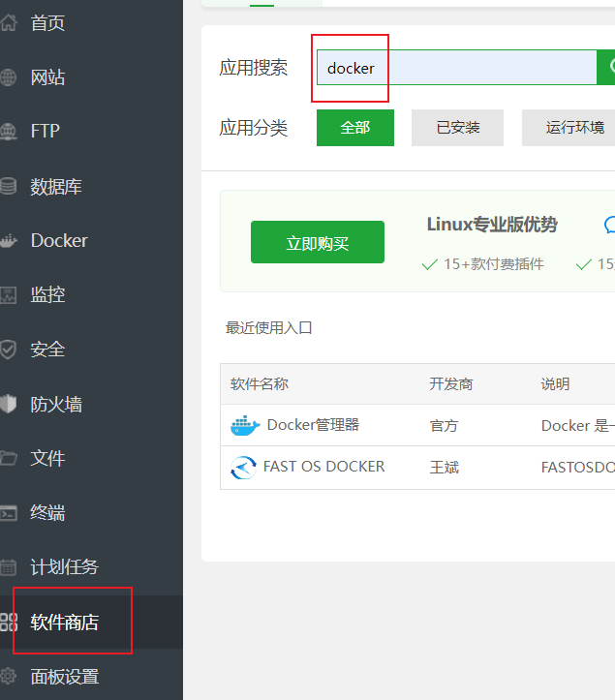Click the database stack icon beside 数据库

point(8,186)
